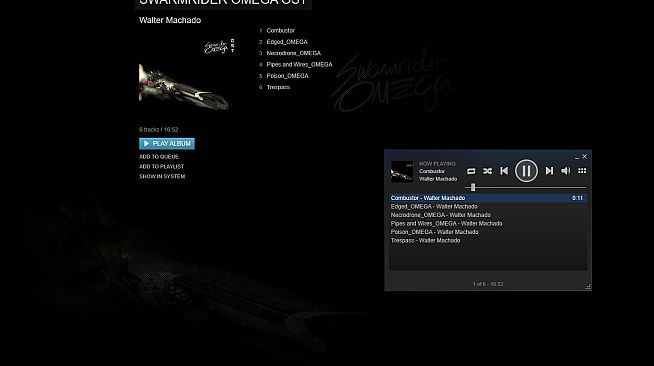Toggle repeat mode in the music player
This screenshot has width=654, height=366.
point(471,171)
